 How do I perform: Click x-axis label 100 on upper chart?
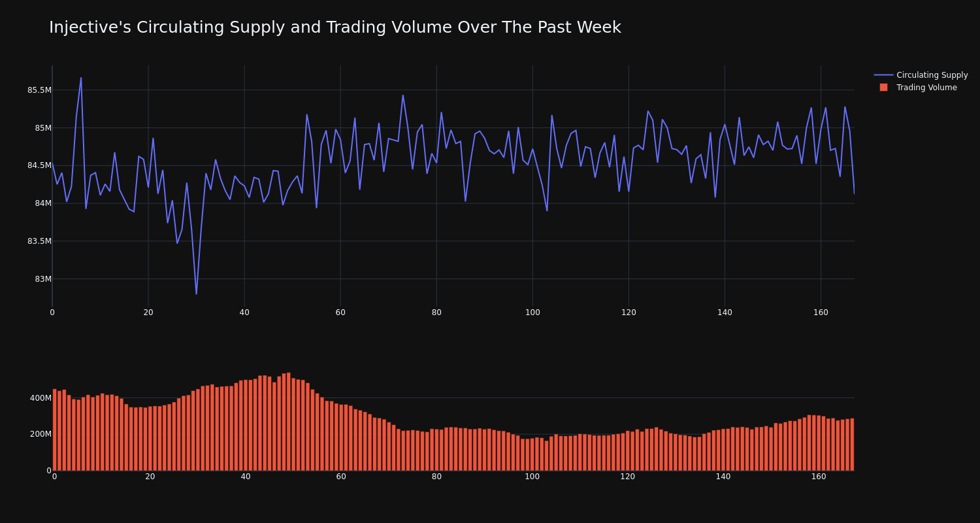[x=532, y=312]
